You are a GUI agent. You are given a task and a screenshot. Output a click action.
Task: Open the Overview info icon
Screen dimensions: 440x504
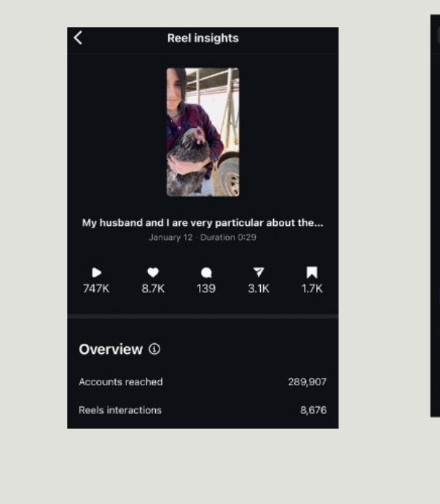tap(154, 349)
